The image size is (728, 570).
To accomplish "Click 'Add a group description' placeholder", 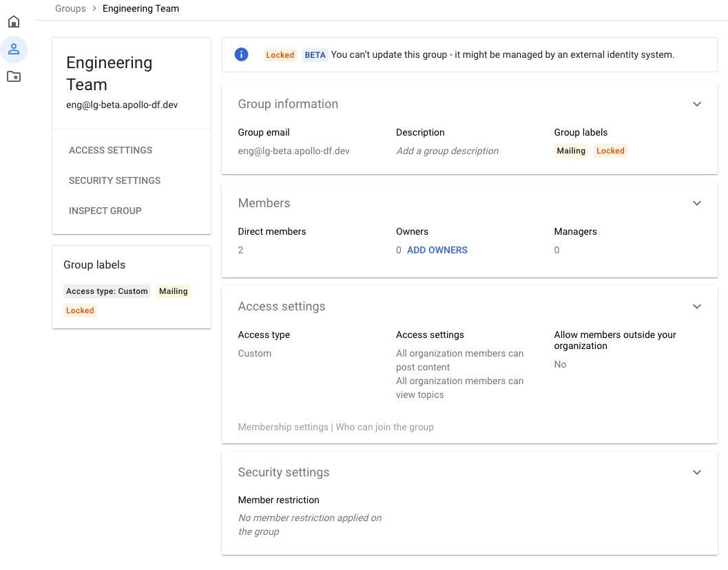I will tap(447, 151).
